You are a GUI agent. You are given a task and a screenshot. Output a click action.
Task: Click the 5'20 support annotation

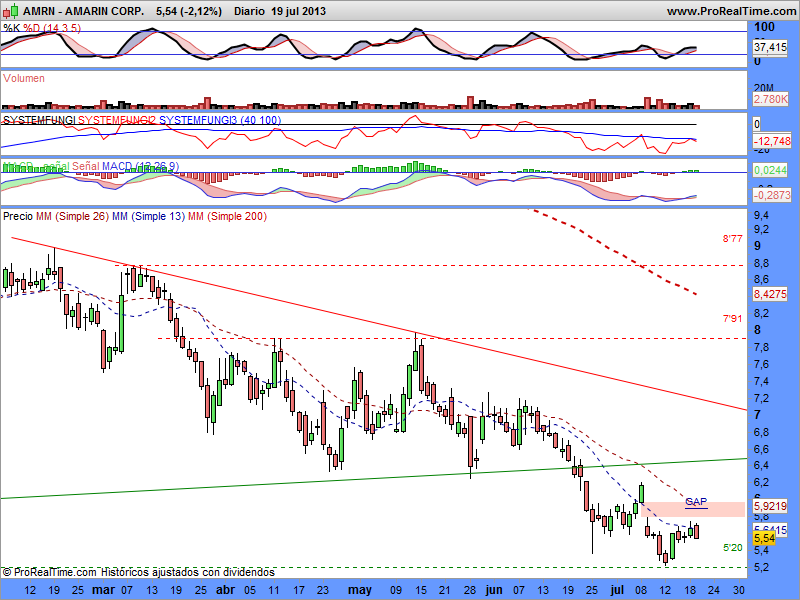point(733,548)
